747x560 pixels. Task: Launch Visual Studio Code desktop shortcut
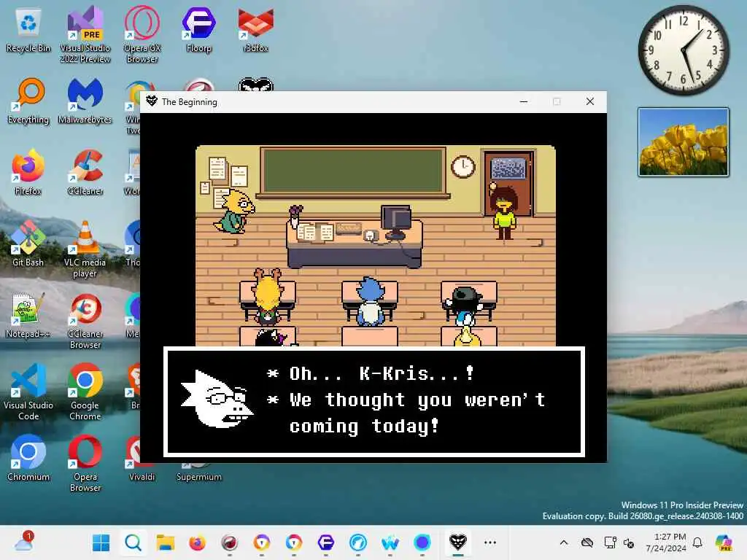28,392
